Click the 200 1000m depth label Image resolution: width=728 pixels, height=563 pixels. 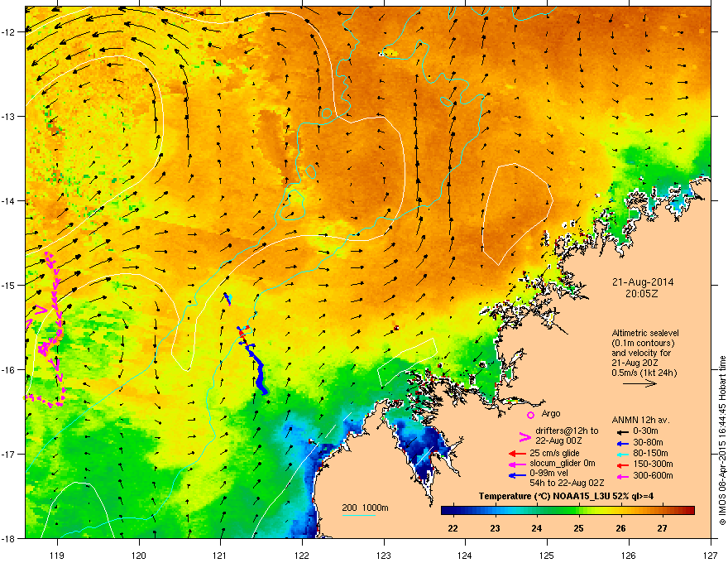365,508
